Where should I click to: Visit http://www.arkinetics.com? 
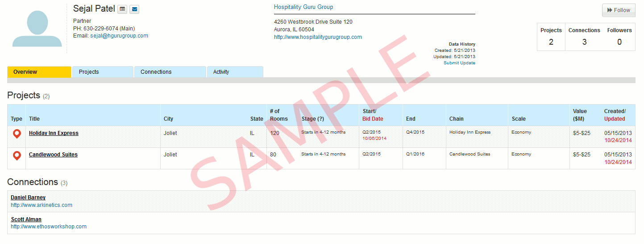(42, 205)
